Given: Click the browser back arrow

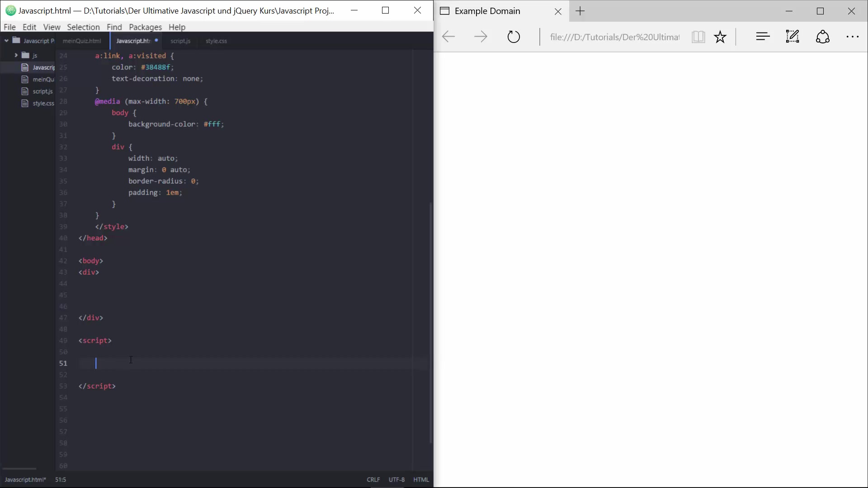Looking at the screenshot, I should pos(448,37).
